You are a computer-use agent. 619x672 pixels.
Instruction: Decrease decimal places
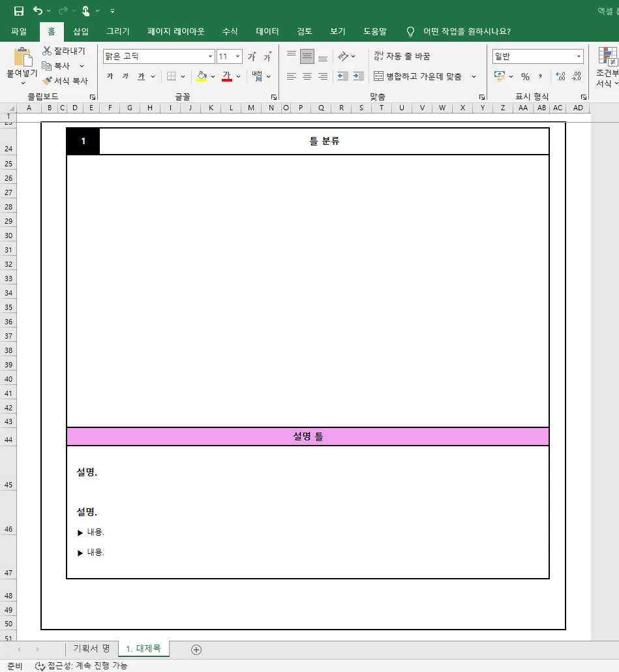577,76
